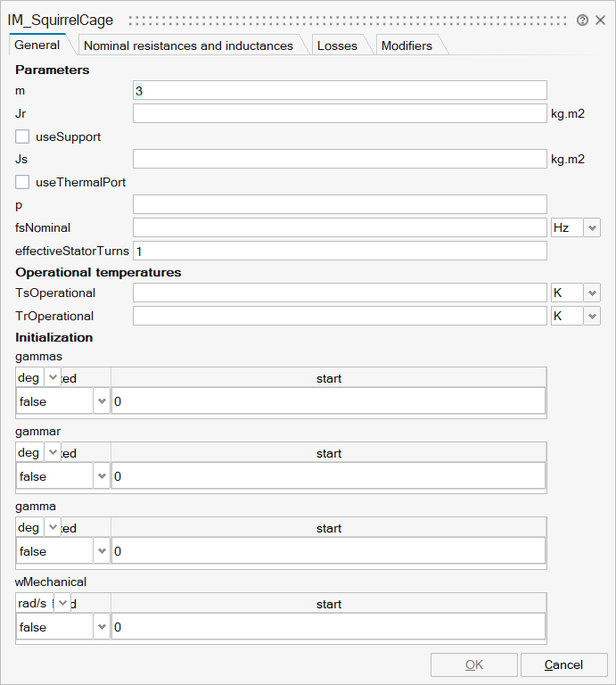Open the fsNominal Hz unit dropdown
Screen dimensions: 616x685
tap(592, 227)
